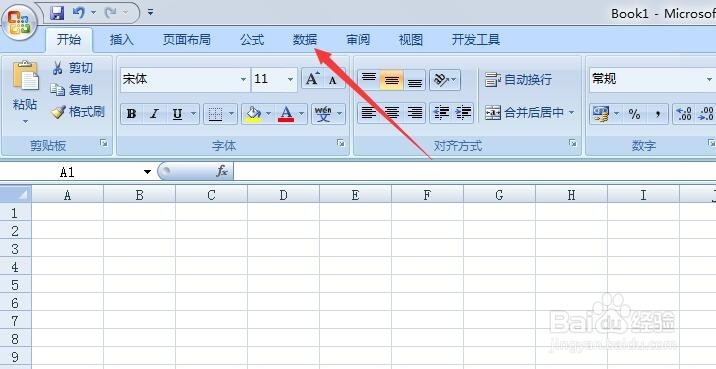This screenshot has height=369, width=716.
Task: Activate the 格式刷 format painter
Action: click(x=78, y=111)
